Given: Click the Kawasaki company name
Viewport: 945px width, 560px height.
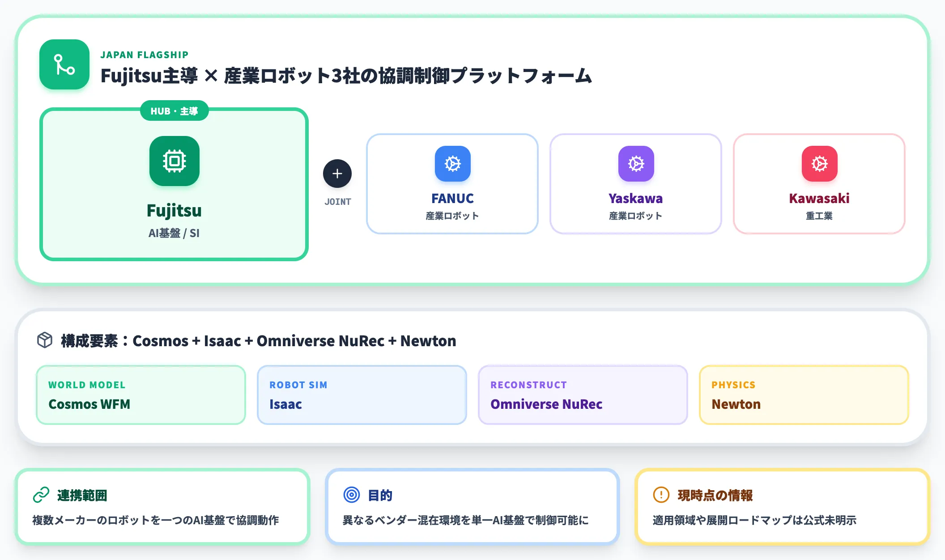Looking at the screenshot, I should point(819,198).
